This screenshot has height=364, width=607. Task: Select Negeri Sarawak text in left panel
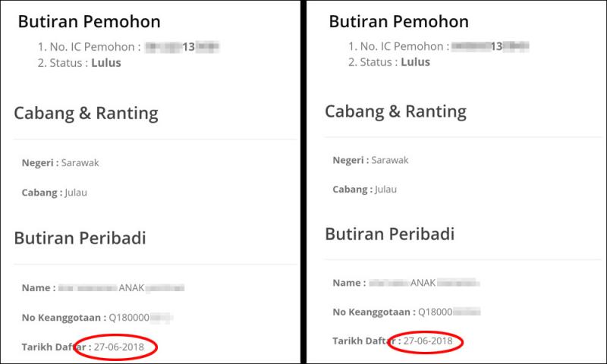(61, 162)
